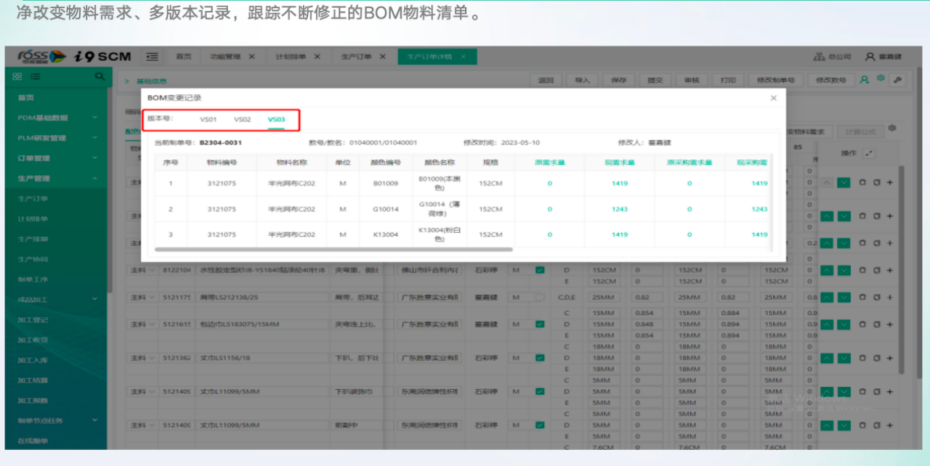
Task: Close the 生产订单 tab with its X
Action: [383, 57]
